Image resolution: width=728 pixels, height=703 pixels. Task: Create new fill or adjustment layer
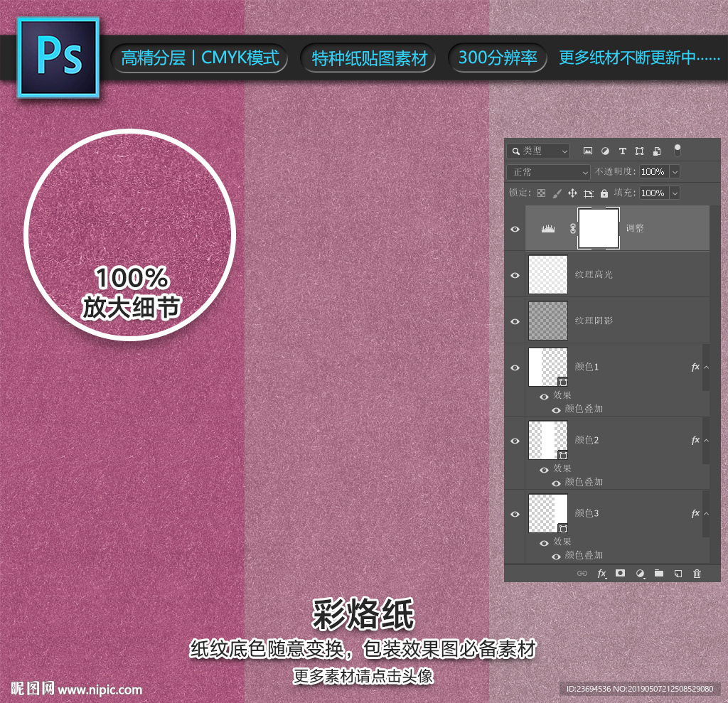(x=641, y=574)
